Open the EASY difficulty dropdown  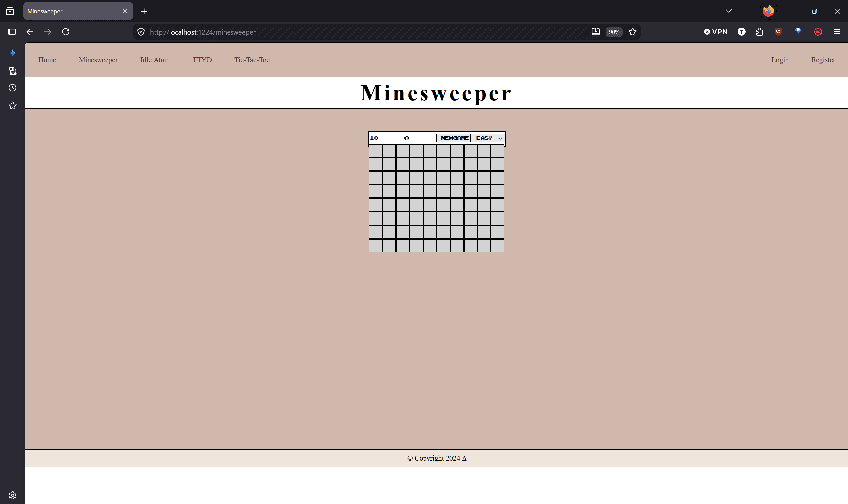[x=488, y=138]
